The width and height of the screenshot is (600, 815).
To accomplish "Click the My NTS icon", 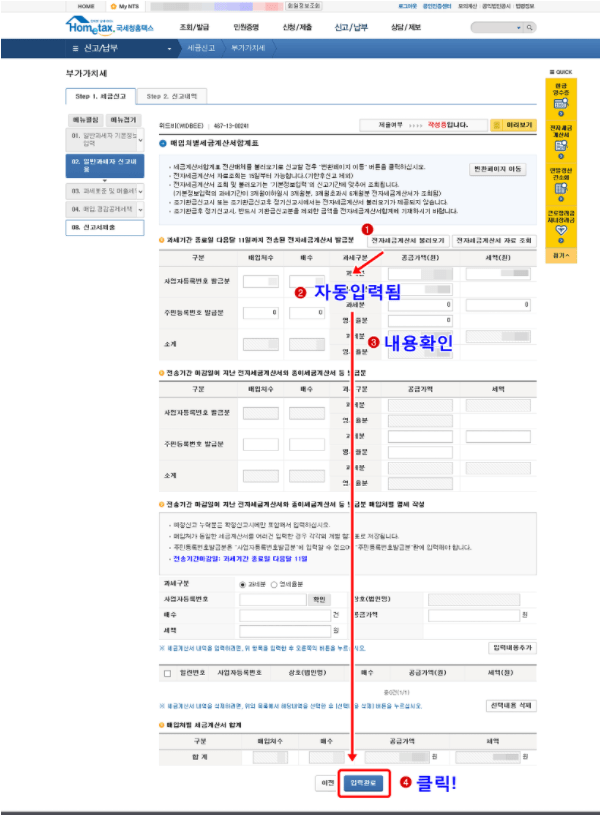I will [x=113, y=6].
